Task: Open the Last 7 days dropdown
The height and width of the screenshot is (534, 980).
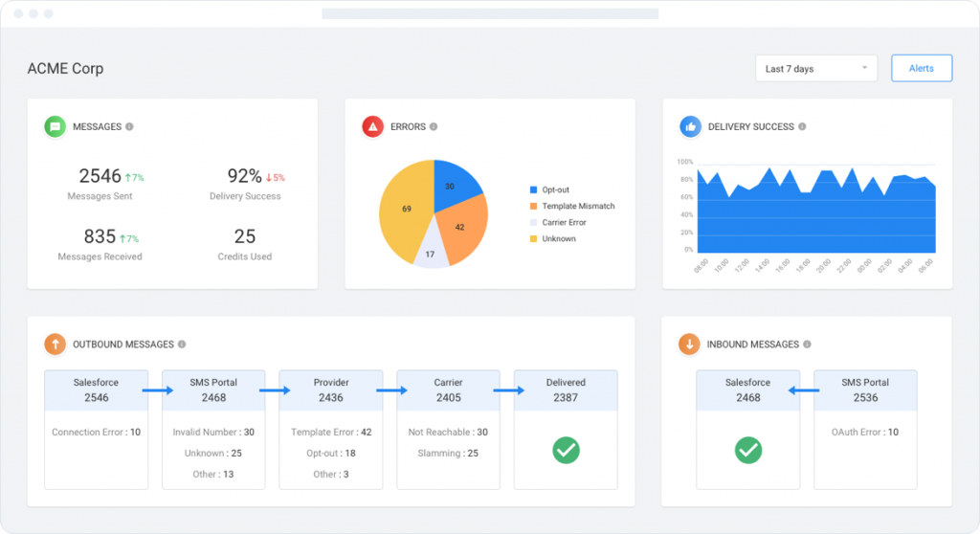Action: [815, 69]
